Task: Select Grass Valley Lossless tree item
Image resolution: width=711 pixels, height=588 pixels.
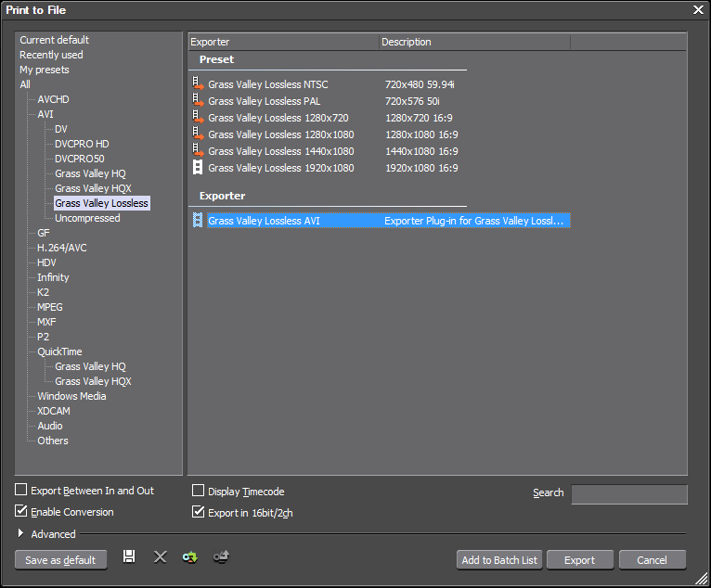Action: (x=101, y=203)
